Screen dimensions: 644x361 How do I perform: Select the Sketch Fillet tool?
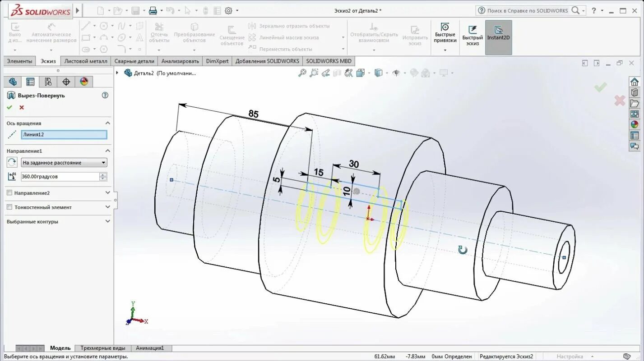121,49
